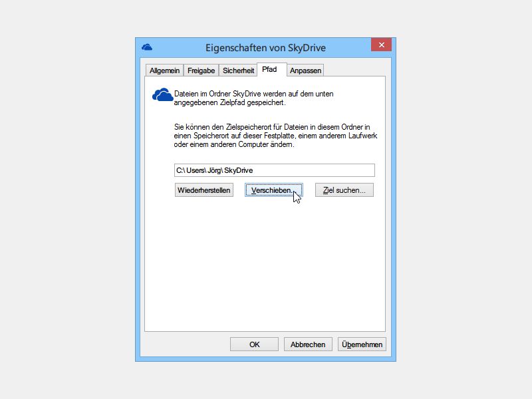Click the Wiederherstellen button
532x399 pixels.
coord(204,190)
